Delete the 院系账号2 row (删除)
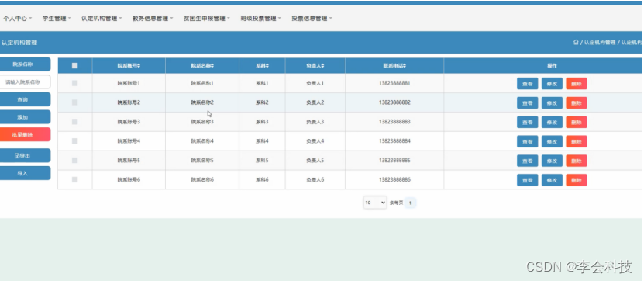644x281 pixels. [577, 103]
